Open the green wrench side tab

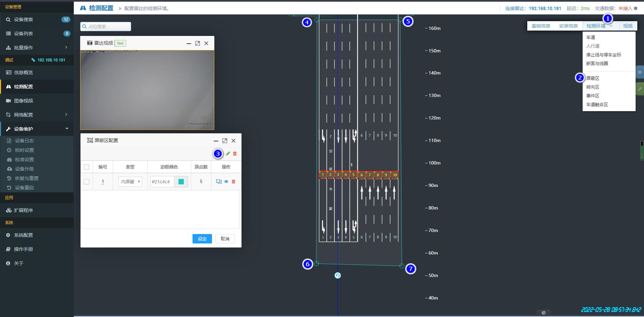[x=640, y=89]
